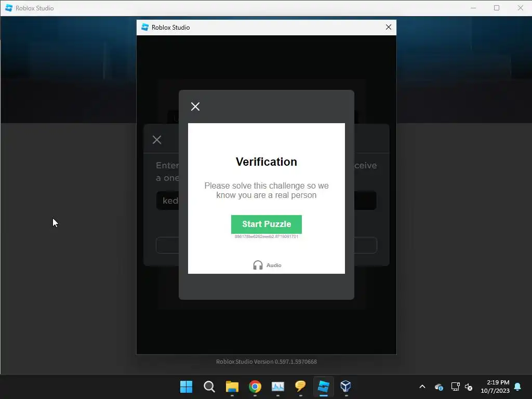Open the clock showing 2:19 PM
This screenshot has width=532, height=399.
[495, 387]
